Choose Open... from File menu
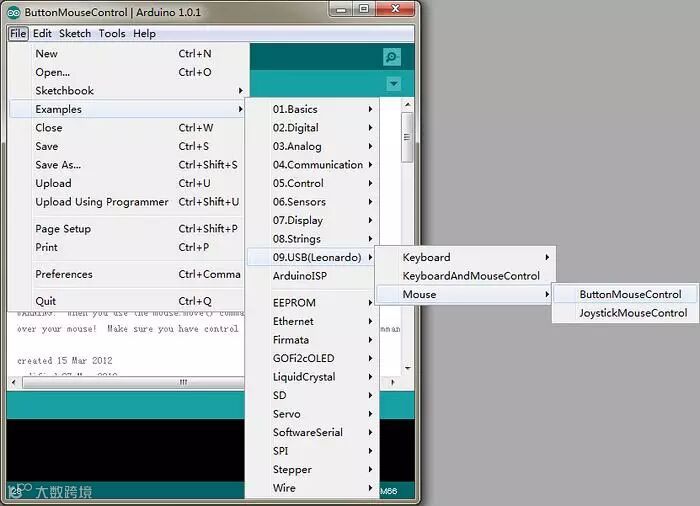The width and height of the screenshot is (700, 506). click(126, 72)
